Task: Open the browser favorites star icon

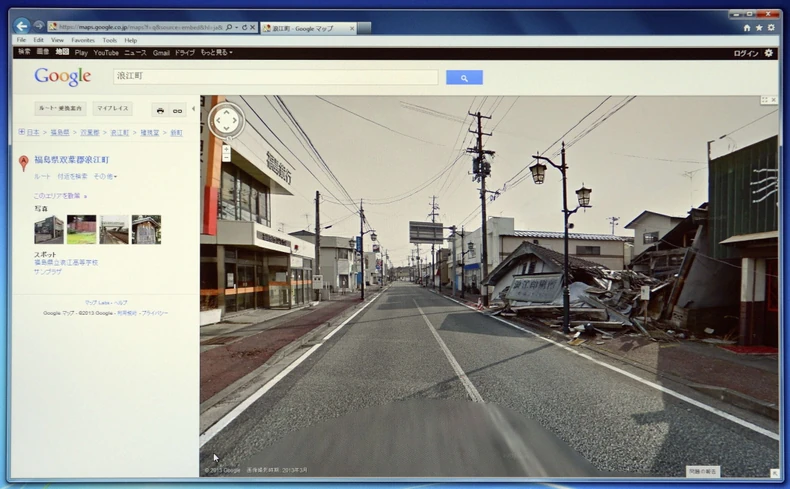Action: tap(758, 28)
